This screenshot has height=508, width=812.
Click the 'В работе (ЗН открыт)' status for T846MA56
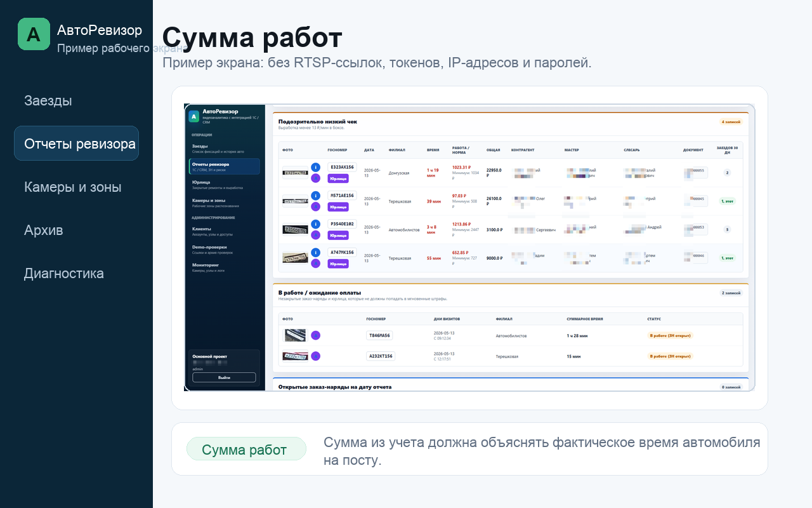(x=670, y=335)
